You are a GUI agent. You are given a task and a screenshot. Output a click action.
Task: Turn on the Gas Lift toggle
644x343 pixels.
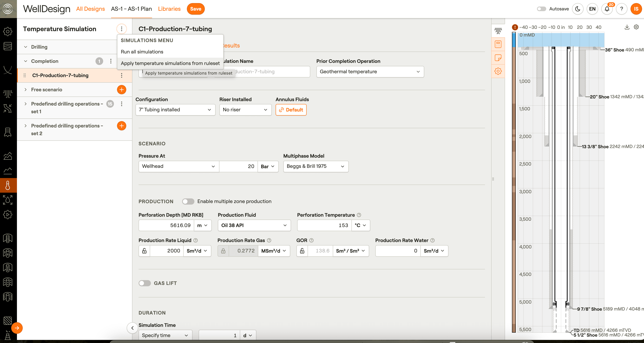click(x=145, y=283)
